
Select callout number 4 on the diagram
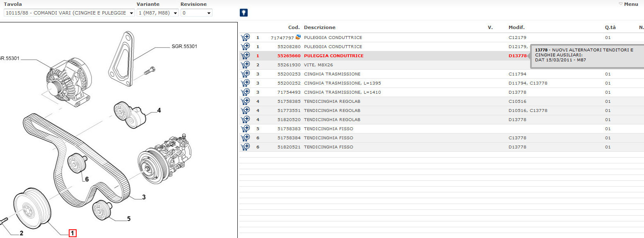(x=159, y=110)
